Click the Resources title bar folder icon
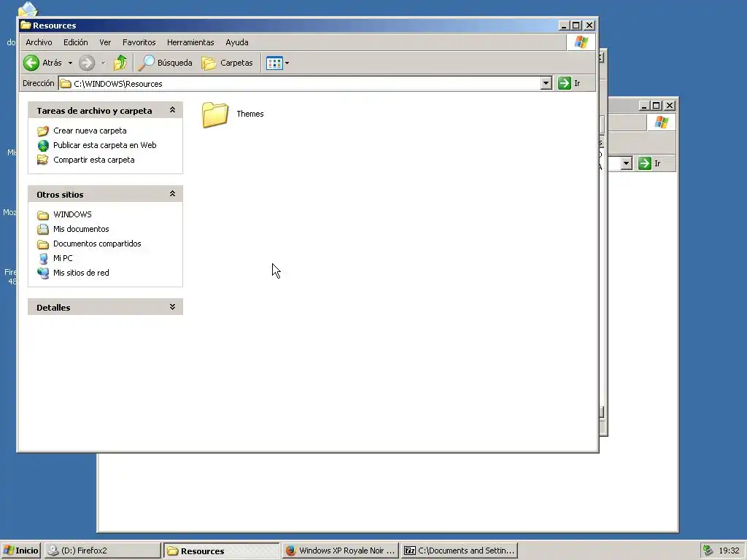The image size is (747, 560). (26, 25)
